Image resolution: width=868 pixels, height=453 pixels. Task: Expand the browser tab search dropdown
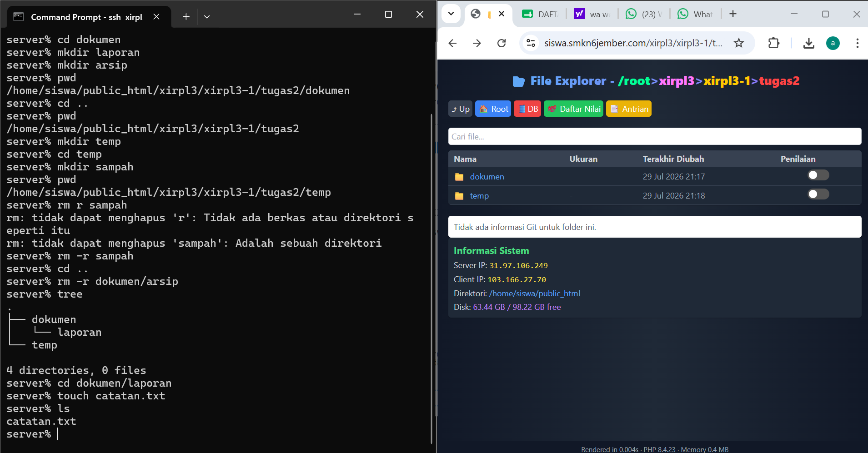tap(451, 14)
